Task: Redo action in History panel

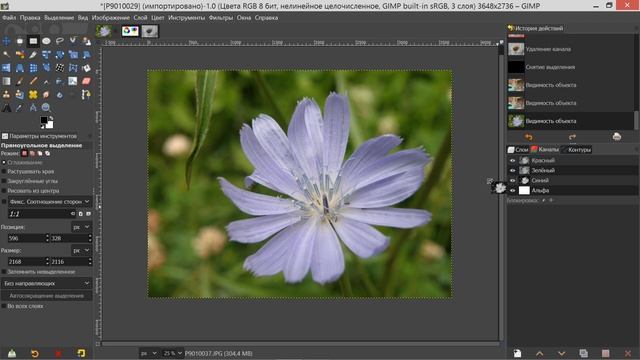Action: pyautogui.click(x=572, y=137)
